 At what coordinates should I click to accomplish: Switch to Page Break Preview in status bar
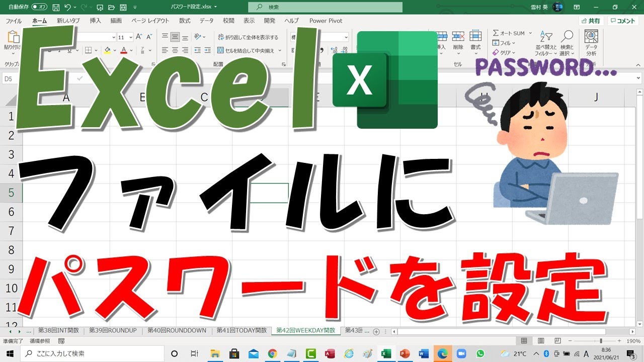[x=558, y=341]
